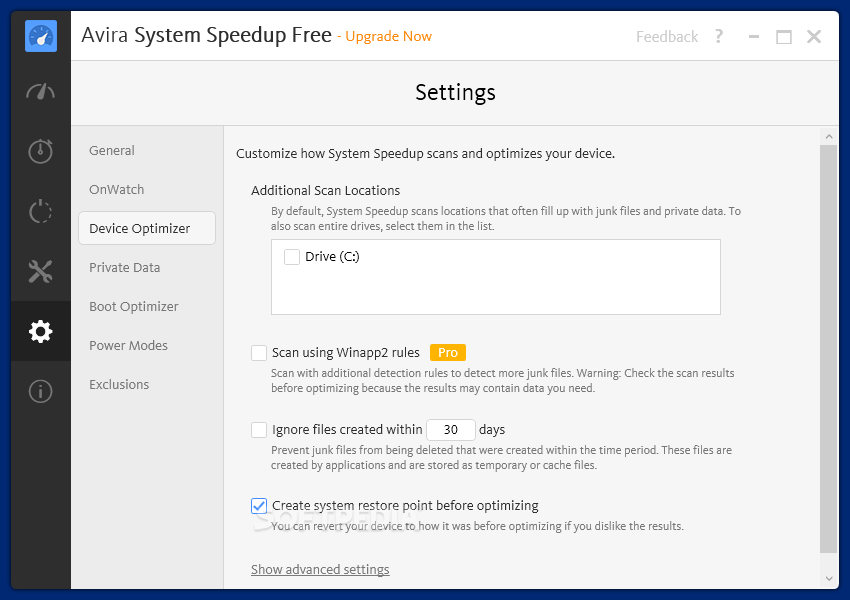Screen dimensions: 850x600
Task: Click the vertical scrollbar thumb
Action: pos(829,350)
